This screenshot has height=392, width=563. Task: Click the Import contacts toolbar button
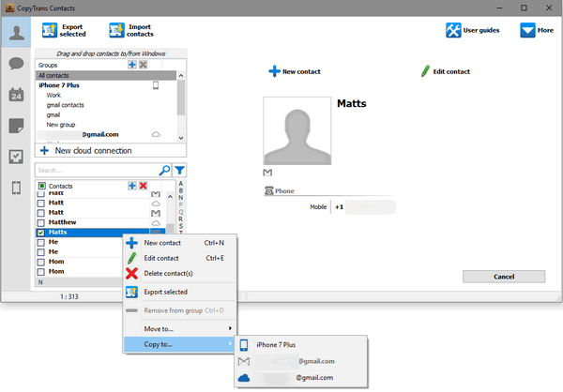[131, 31]
